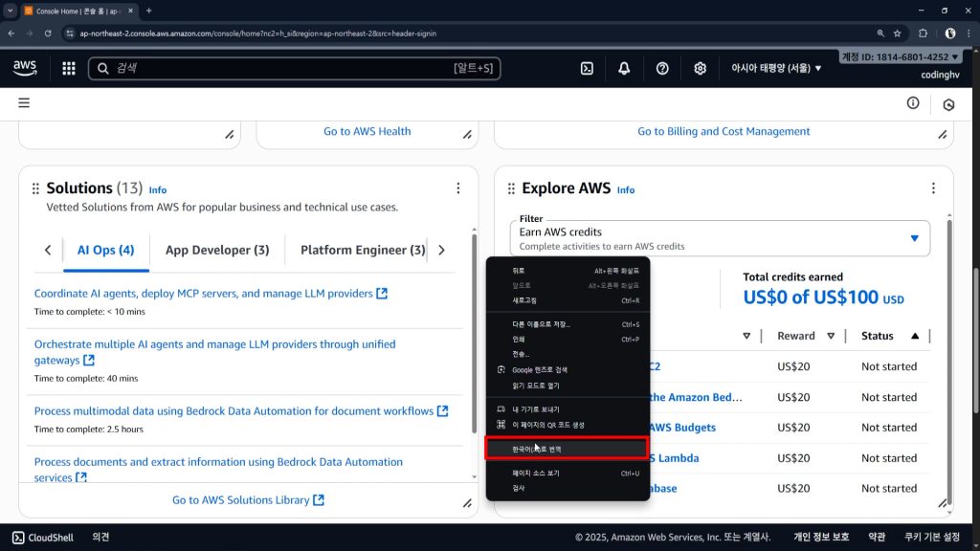
Task: Choose 새로고침 in the context menu
Action: (568, 300)
